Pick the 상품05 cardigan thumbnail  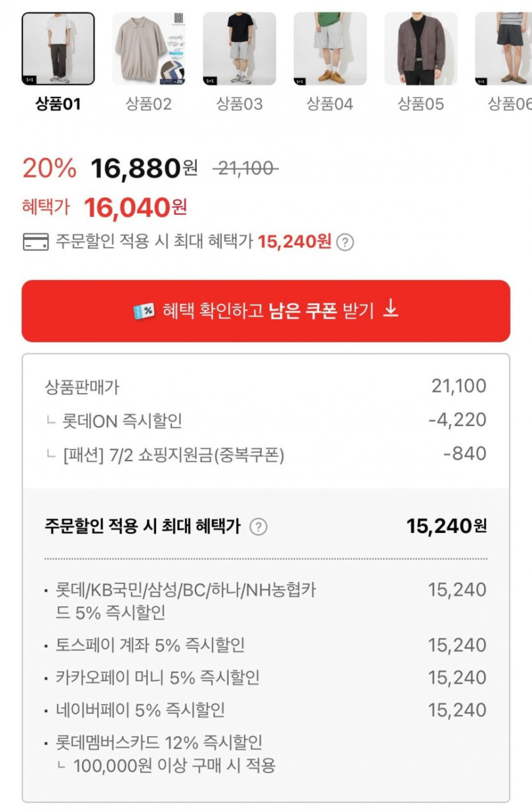tap(421, 49)
